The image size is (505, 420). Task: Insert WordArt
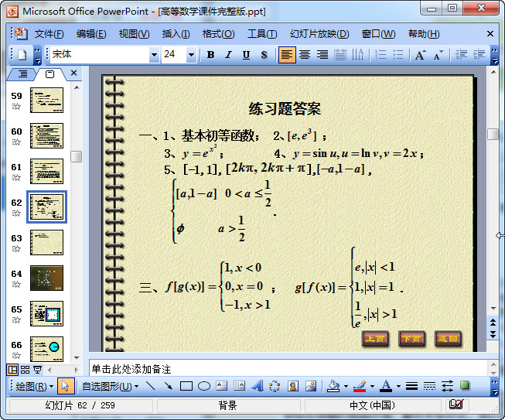pos(258,386)
